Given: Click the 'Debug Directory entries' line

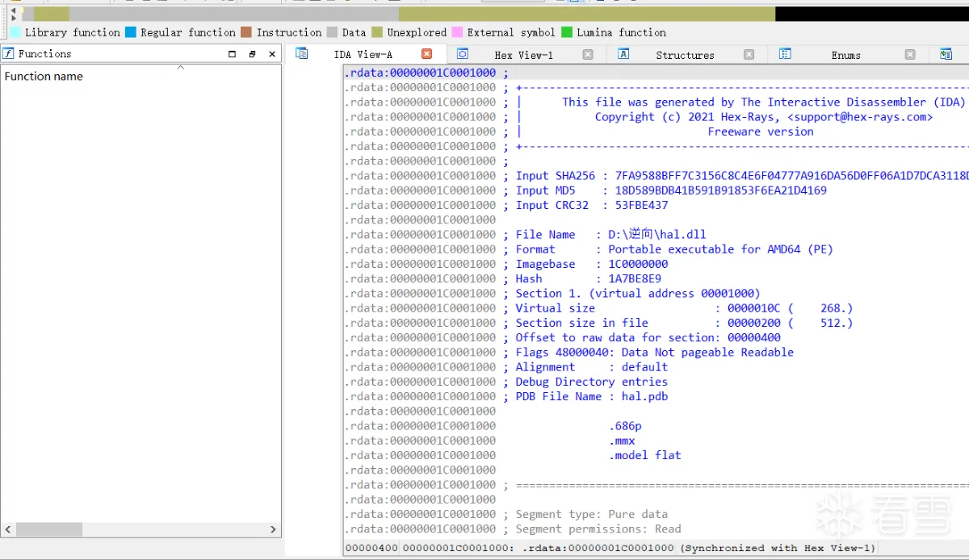Looking at the screenshot, I should pyautogui.click(x=592, y=382).
